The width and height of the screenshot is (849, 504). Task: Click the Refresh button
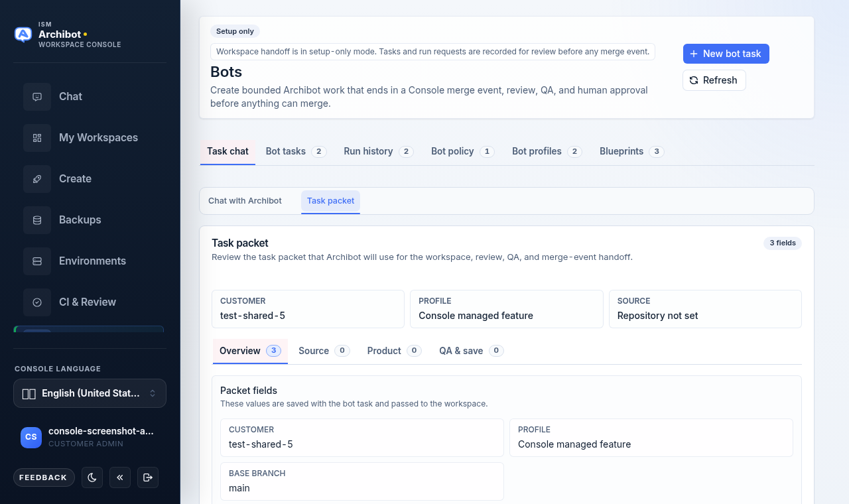coord(714,80)
